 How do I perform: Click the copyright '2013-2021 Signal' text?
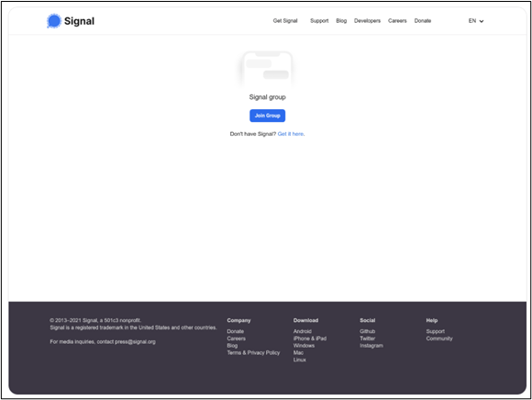click(x=95, y=320)
